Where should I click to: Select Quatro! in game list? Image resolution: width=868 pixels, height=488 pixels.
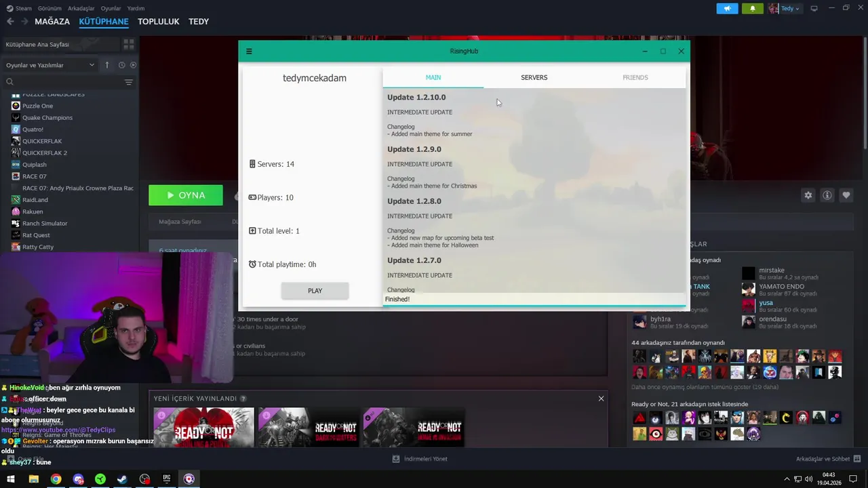(33, 129)
